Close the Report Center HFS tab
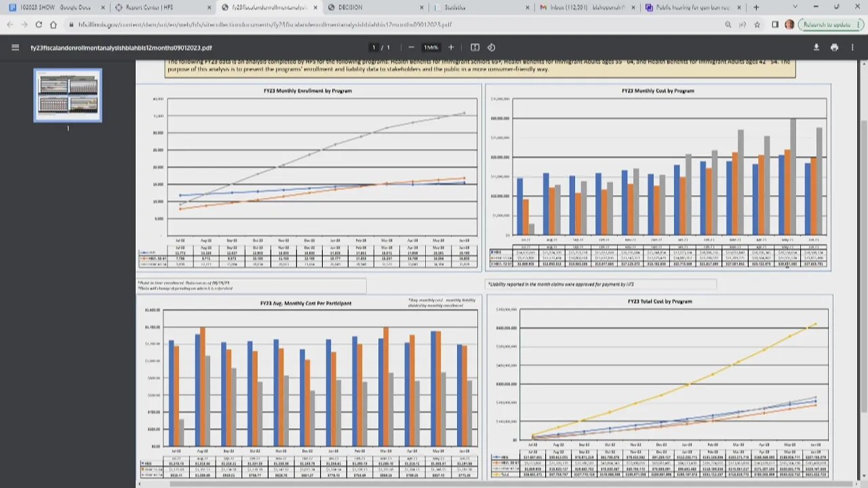The height and width of the screenshot is (488, 868). click(x=209, y=7)
